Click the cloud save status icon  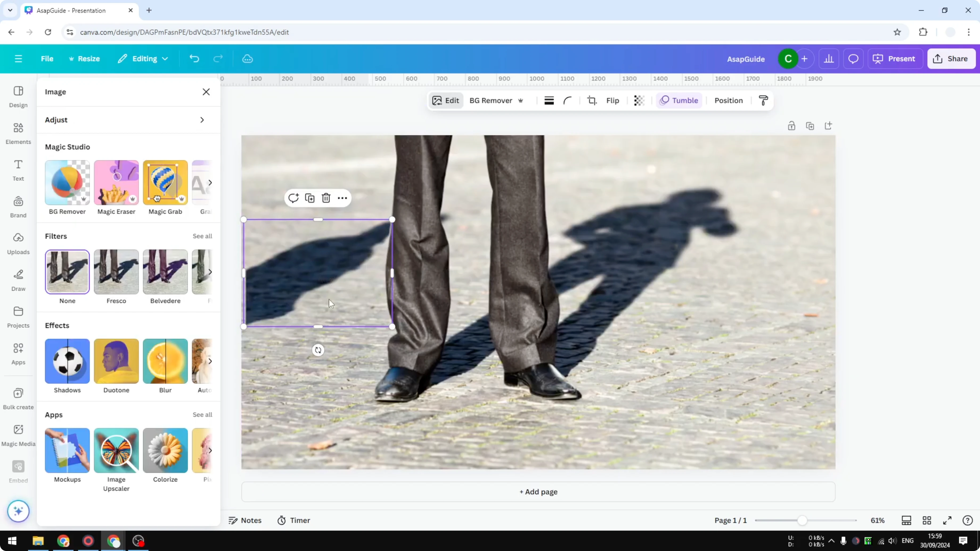pos(248,59)
